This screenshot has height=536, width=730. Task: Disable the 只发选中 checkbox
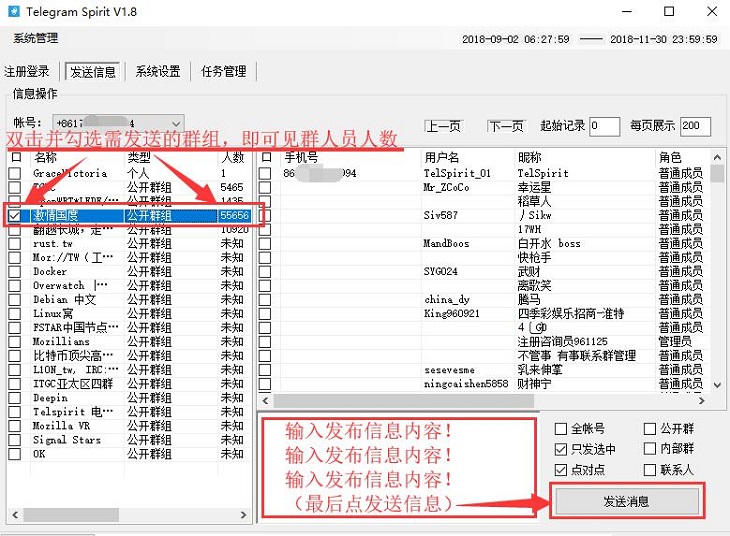coord(561,449)
